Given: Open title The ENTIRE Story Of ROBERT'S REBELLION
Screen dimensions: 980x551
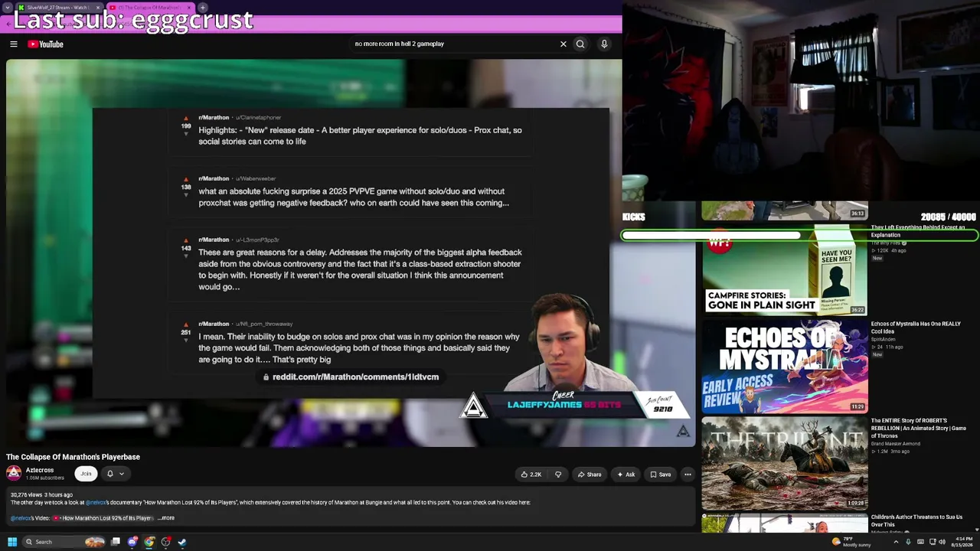Looking at the screenshot, I should tap(919, 428).
